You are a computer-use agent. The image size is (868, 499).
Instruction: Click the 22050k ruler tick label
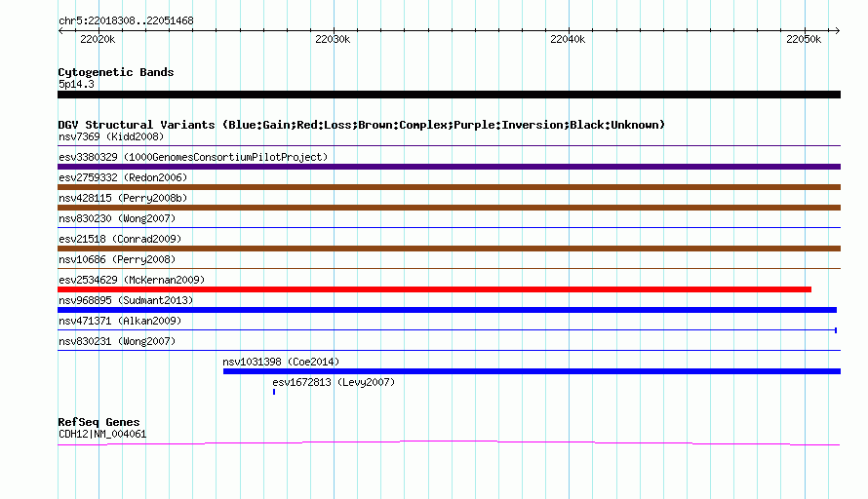pyautogui.click(x=804, y=39)
